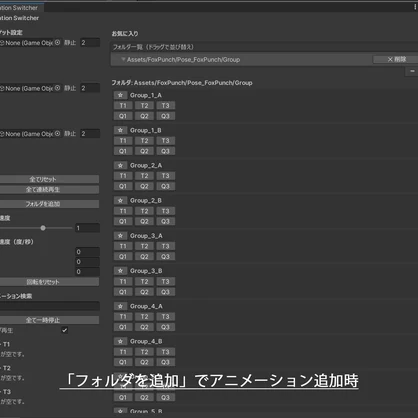The width and height of the screenshot is (418, 418).
Task: Click T3 button under Group_1_A
Action: (x=166, y=106)
